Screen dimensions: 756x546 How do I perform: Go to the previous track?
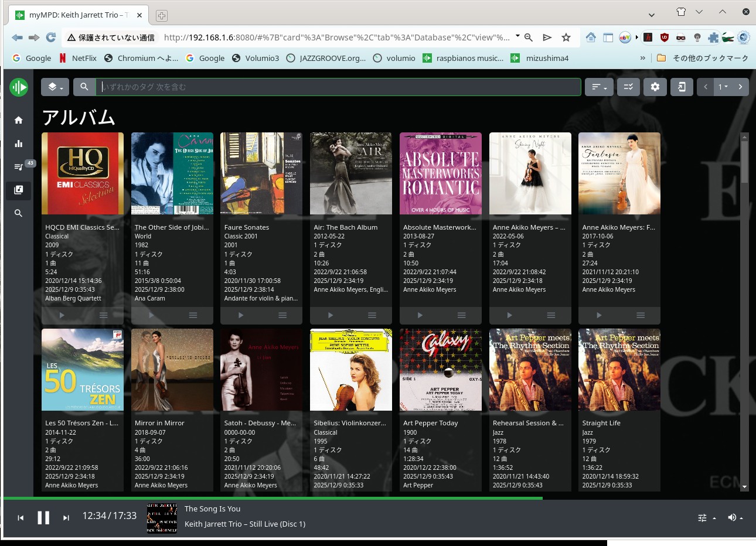click(21, 518)
